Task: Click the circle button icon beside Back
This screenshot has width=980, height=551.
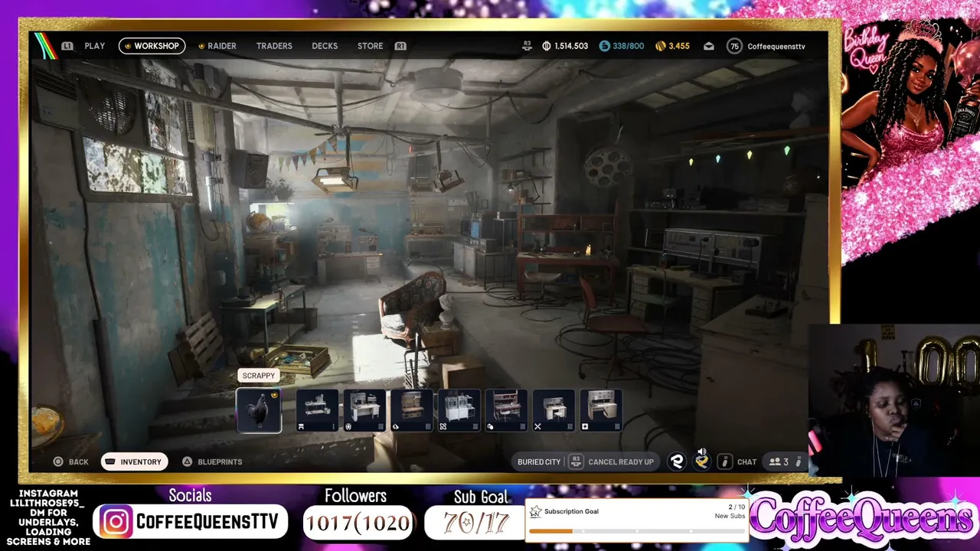Action: coord(58,462)
